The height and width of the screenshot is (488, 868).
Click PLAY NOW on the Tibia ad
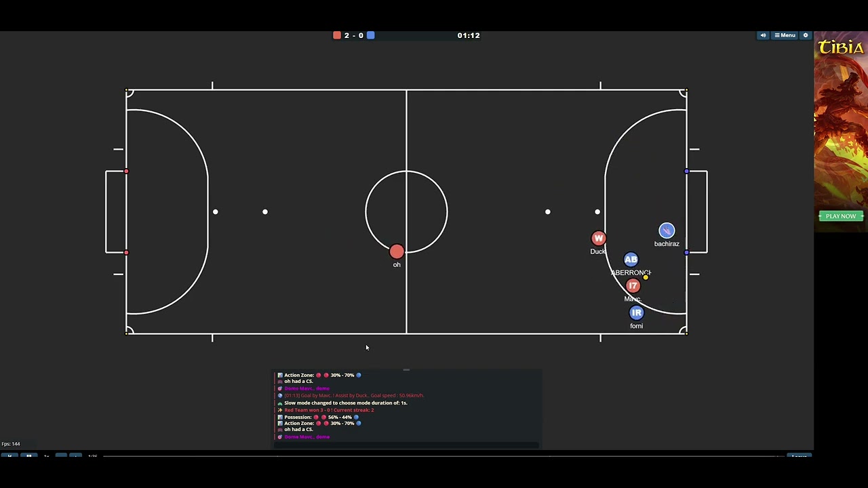(841, 216)
